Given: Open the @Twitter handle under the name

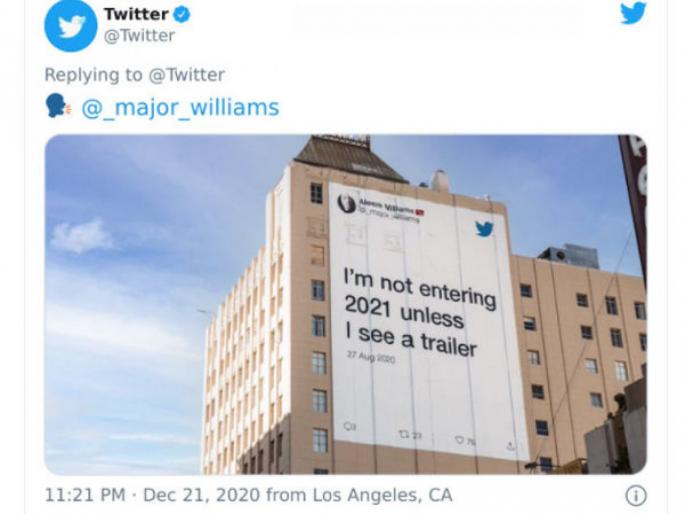Looking at the screenshot, I should [139, 36].
